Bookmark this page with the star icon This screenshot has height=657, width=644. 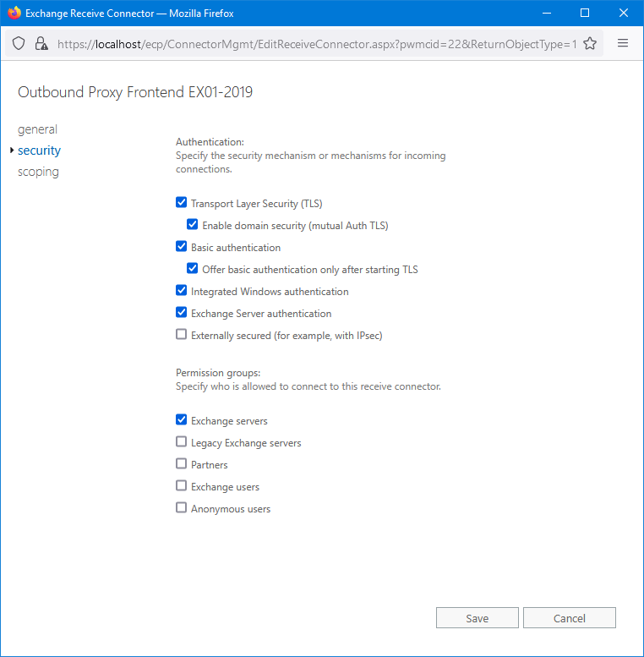point(590,44)
